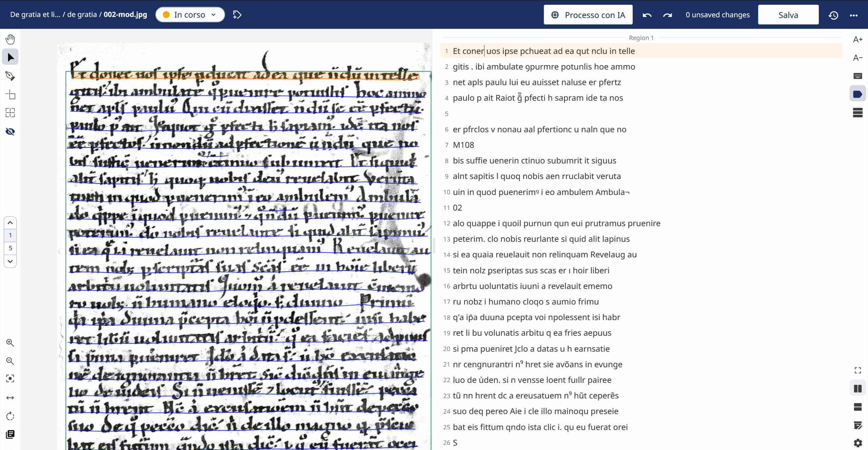
Task: Select the hand pan tool
Action: (10, 39)
